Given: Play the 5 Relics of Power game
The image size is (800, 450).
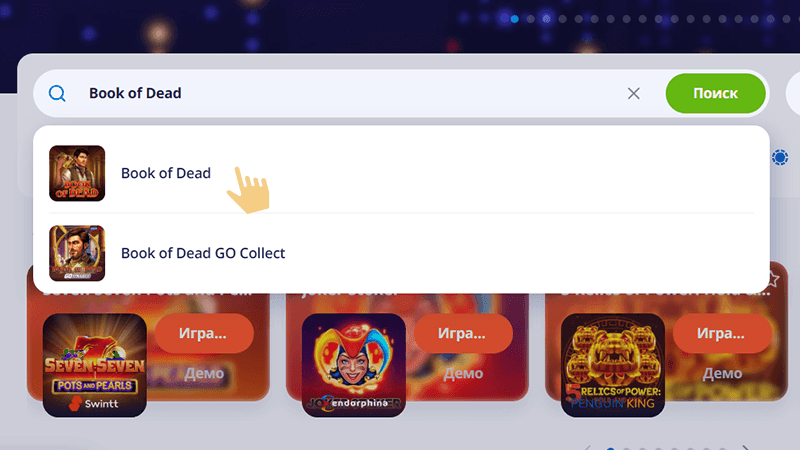Looking at the screenshot, I should [722, 333].
